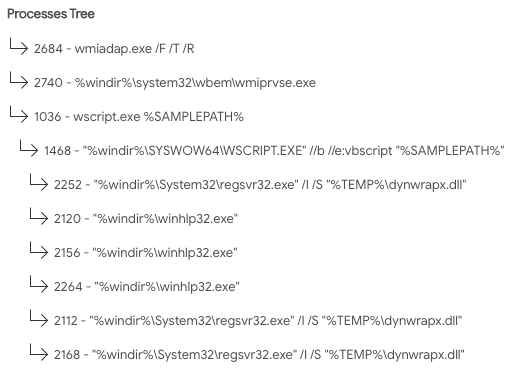
Task: Select the wmiprvse.exe process entry
Action: 175,83
